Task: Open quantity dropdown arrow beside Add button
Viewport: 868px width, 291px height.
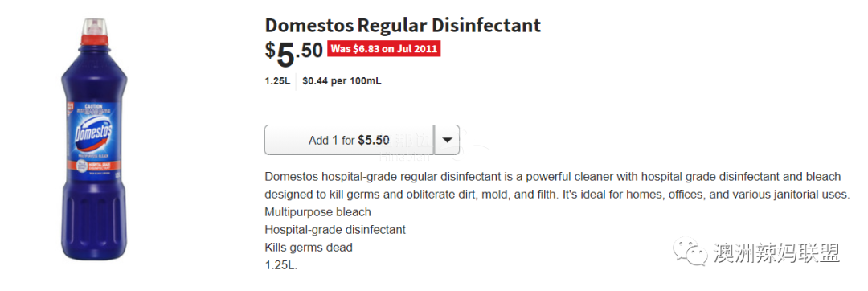Action: pos(448,139)
